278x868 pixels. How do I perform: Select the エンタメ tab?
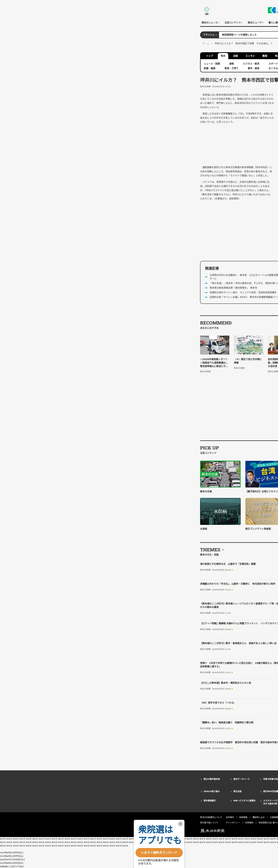click(x=250, y=56)
